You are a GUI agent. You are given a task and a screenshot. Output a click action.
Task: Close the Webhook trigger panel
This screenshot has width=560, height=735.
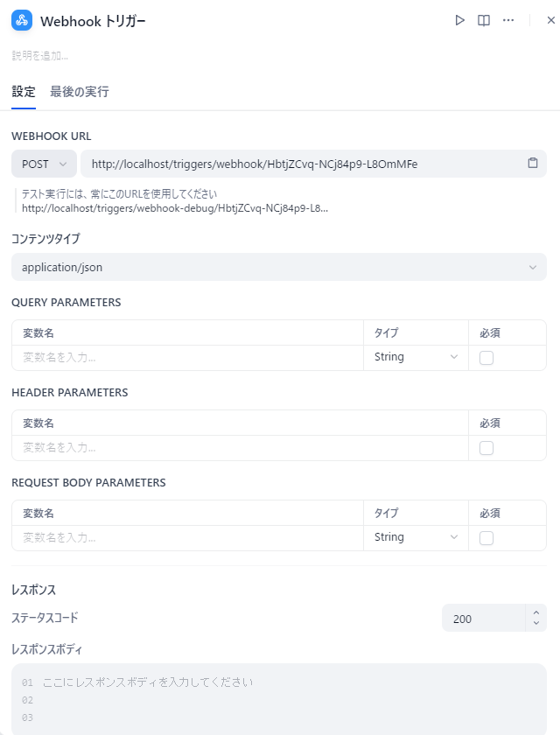click(550, 20)
